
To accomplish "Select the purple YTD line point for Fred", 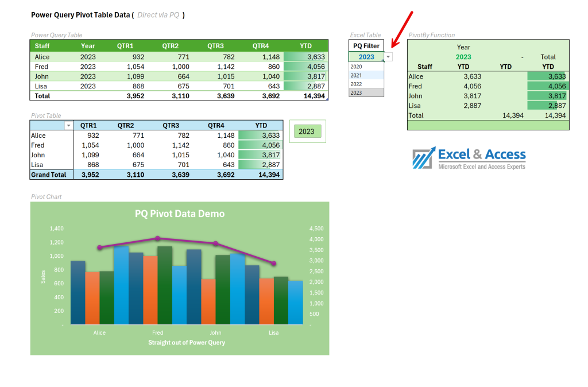I will [158, 238].
